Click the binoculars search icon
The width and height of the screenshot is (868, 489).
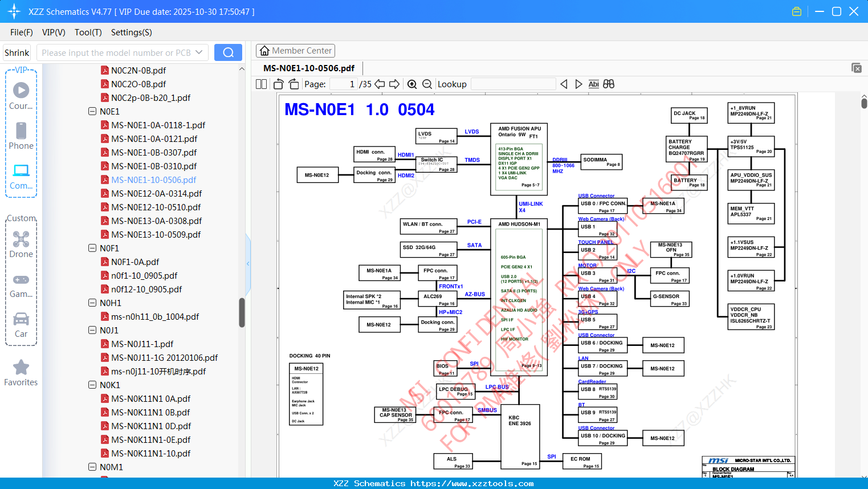tap(609, 84)
